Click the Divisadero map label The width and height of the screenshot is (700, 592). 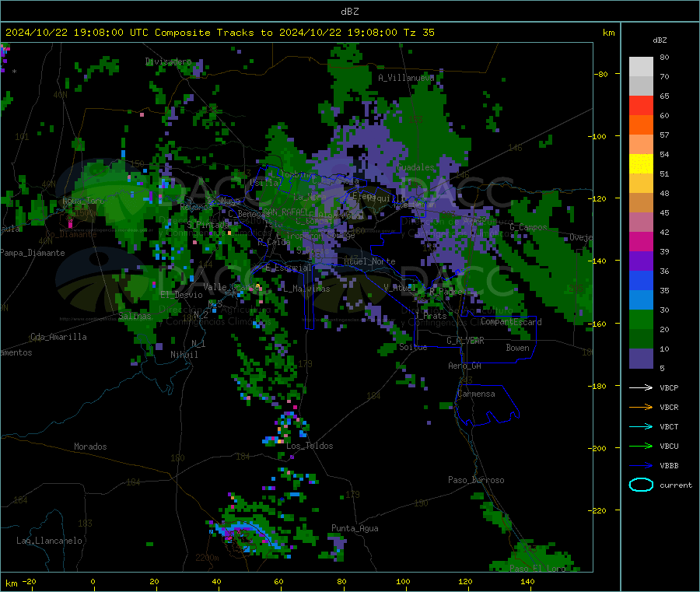[168, 61]
